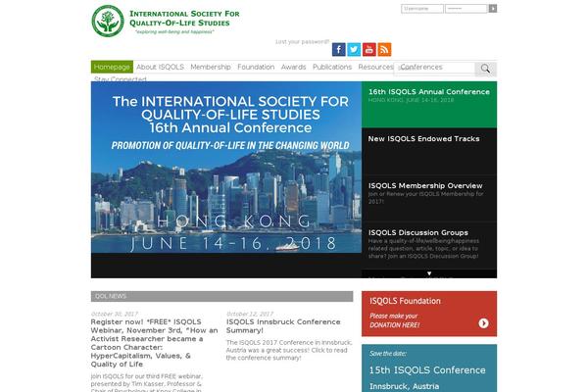Viewport: 588px width, 392px height.
Task: Click the site search text box
Action: (x=434, y=69)
